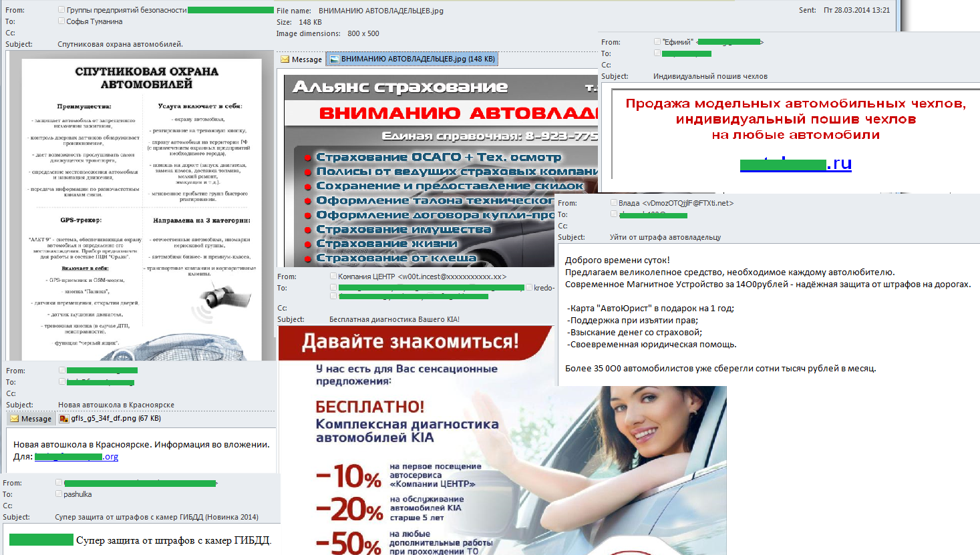Tick checkbox next to Компания ЦЕНТР sender
Image resolution: width=980 pixels, height=555 pixels.
[x=333, y=276]
